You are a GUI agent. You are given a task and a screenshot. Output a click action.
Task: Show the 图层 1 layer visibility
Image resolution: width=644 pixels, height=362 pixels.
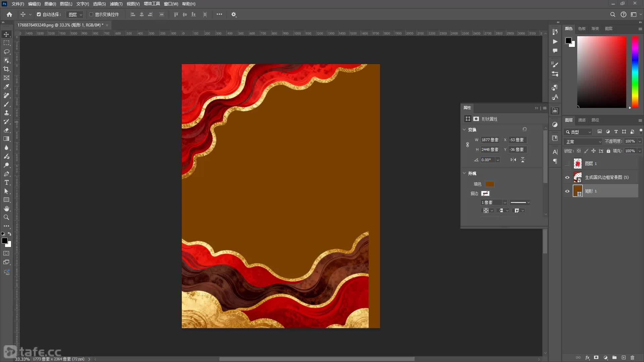click(567, 164)
